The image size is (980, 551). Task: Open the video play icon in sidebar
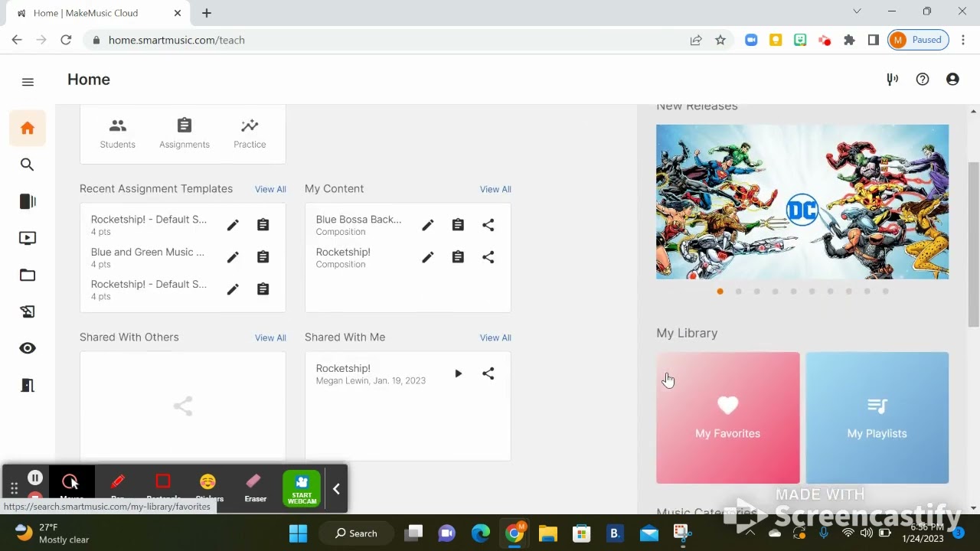[x=28, y=238]
